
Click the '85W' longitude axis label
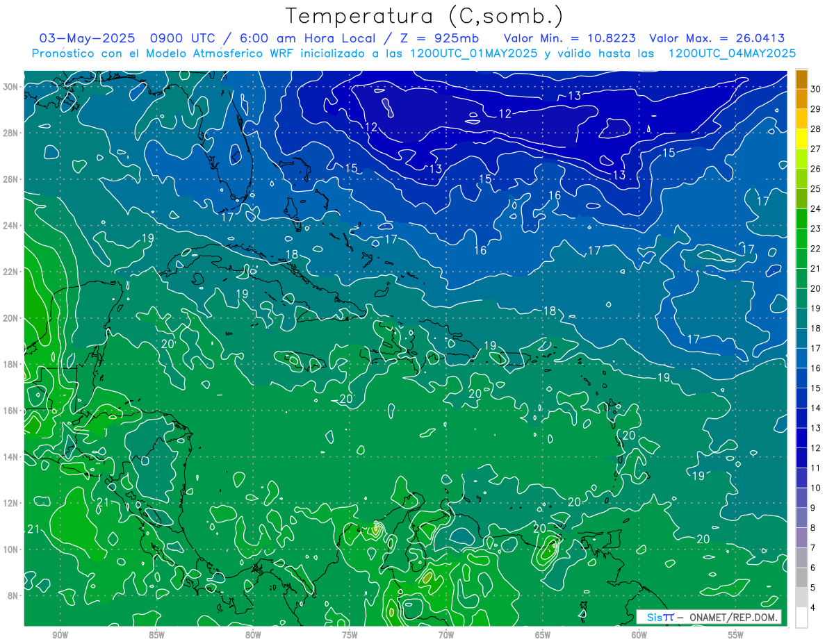(156, 635)
